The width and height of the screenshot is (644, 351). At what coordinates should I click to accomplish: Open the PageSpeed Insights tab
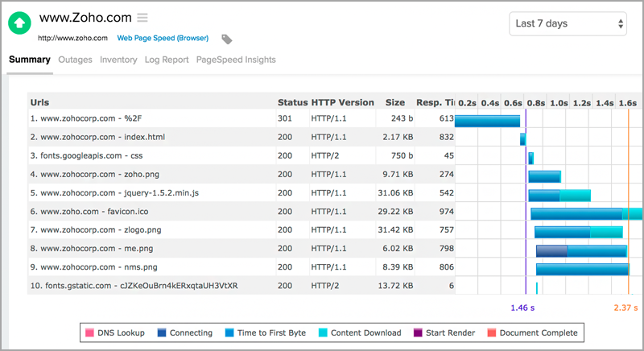(236, 60)
